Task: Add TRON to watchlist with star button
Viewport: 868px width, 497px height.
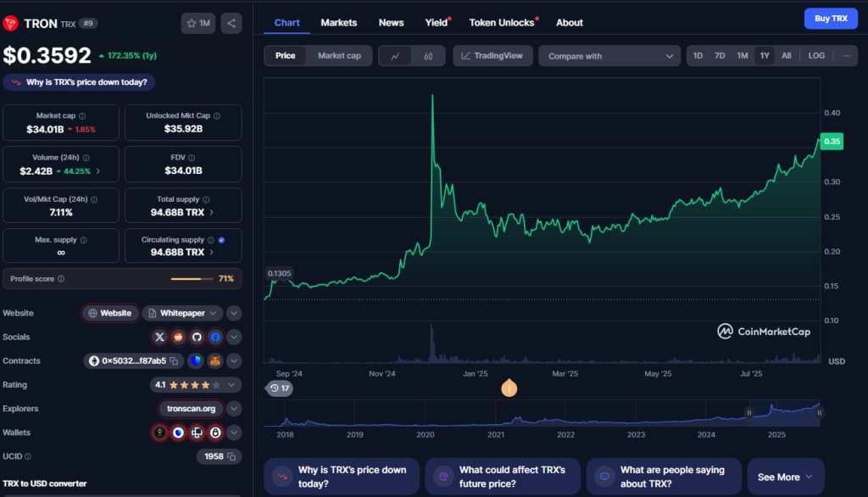Action: point(198,23)
